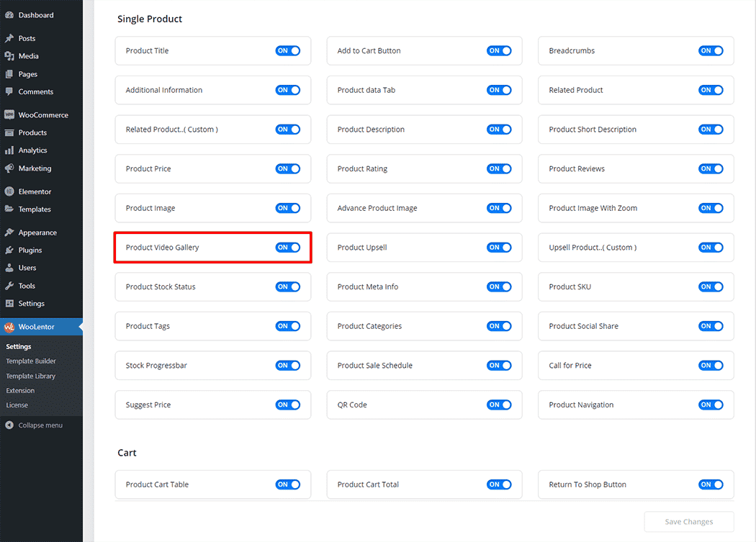Click the Plugins plug icon
This screenshot has width=756, height=542.
tap(9, 250)
